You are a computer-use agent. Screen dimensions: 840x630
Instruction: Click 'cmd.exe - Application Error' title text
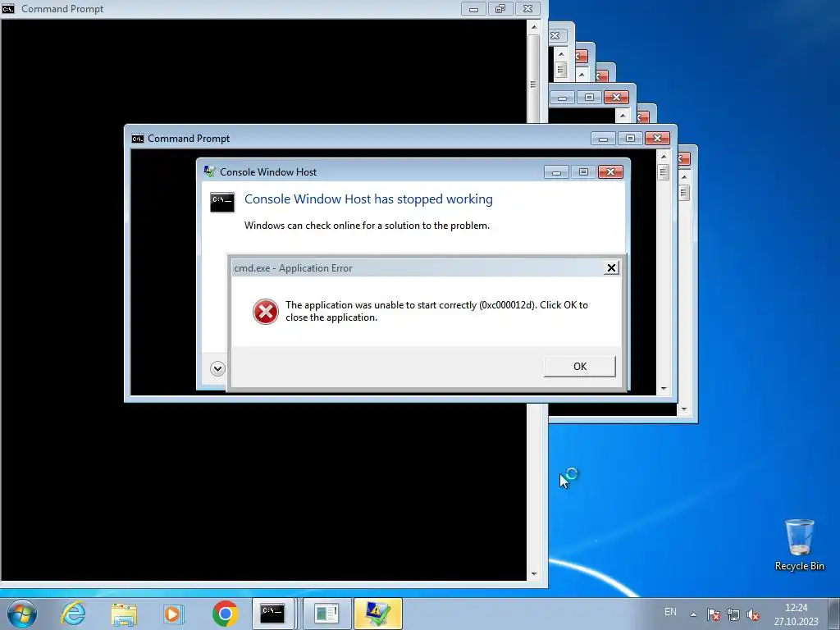[293, 268]
